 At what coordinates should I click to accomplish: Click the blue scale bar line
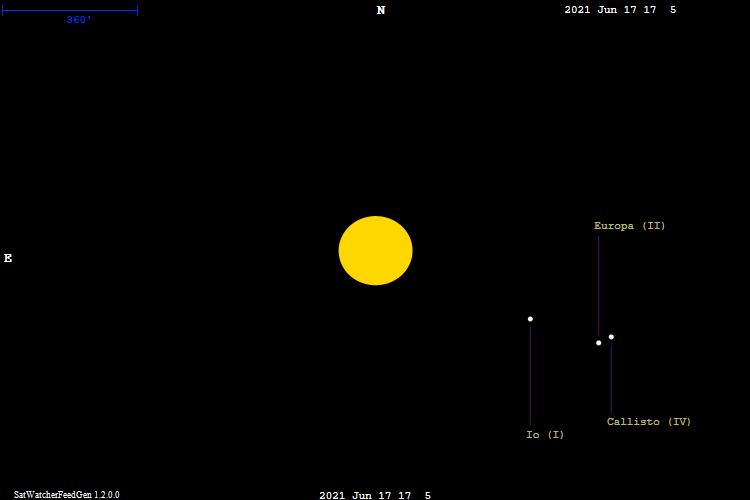[70, 11]
